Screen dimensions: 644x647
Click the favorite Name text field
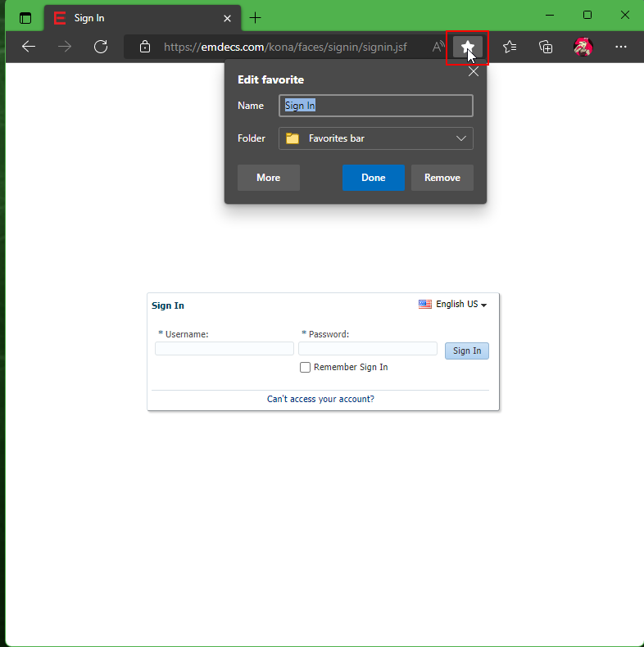375,106
